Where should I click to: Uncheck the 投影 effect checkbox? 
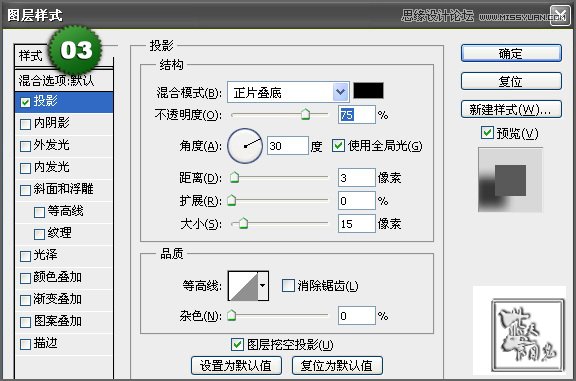point(25,102)
